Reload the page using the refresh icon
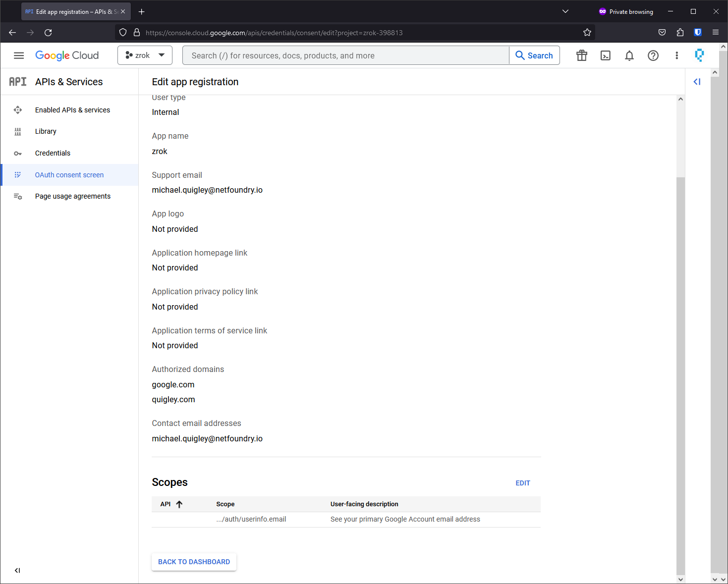728x584 pixels. pos(48,33)
